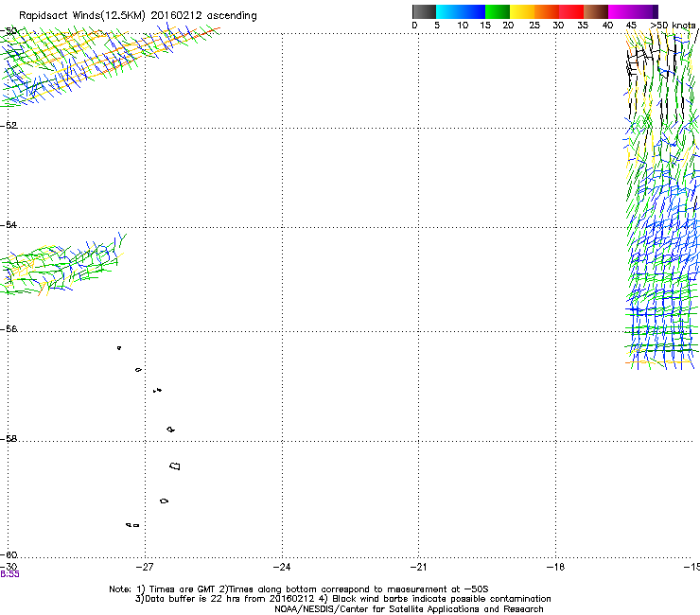The image size is (700, 615).
Task: Click the latitude label '-58'
Action: (9, 439)
